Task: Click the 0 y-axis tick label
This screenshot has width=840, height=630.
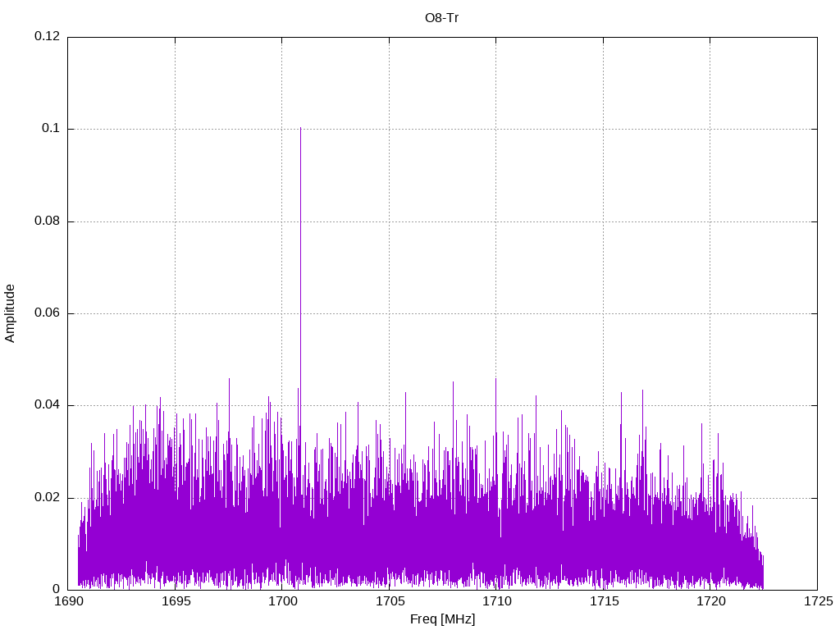Action: 57,590
